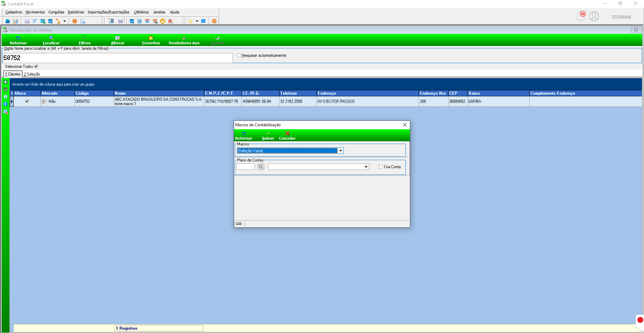
Task: Click the trash bin icon in left sidebar
Action: pos(5,90)
